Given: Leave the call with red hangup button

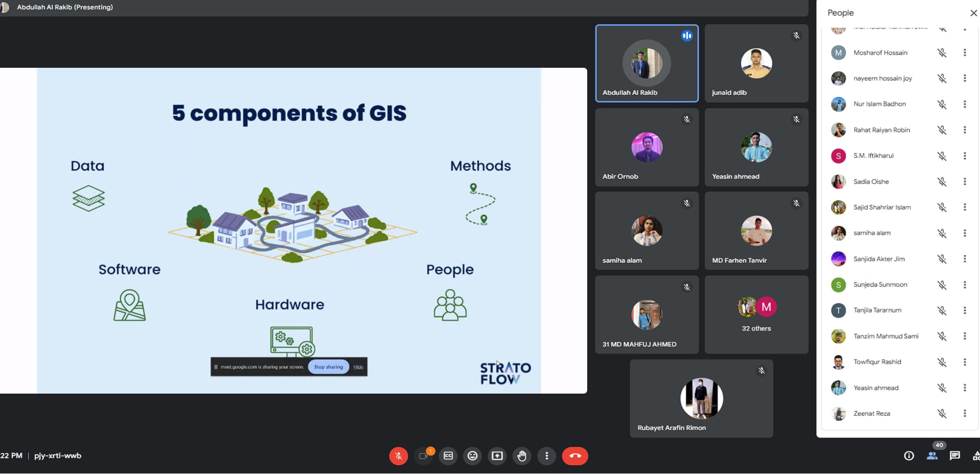Looking at the screenshot, I should point(575,456).
